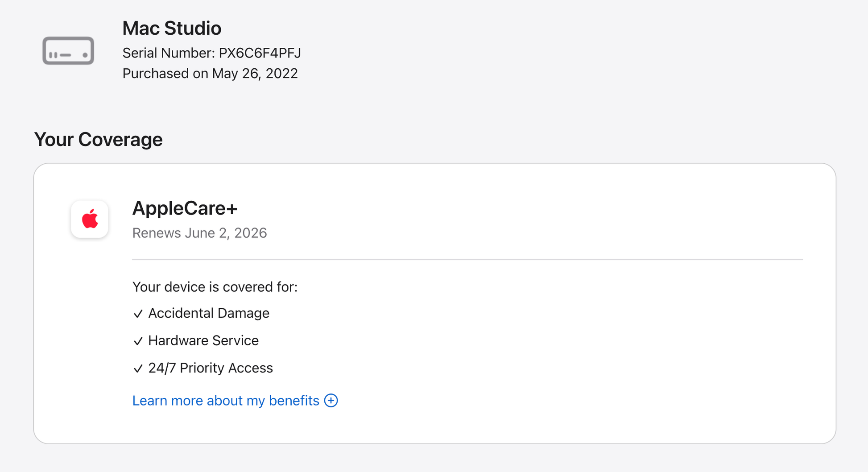Click the AppleCare+ plan title

click(x=185, y=208)
